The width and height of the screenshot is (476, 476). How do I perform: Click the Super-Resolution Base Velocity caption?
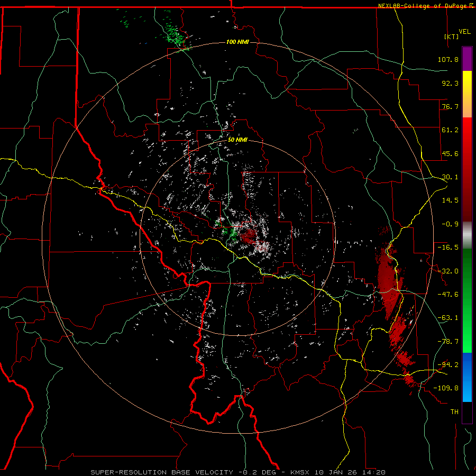coord(239,472)
